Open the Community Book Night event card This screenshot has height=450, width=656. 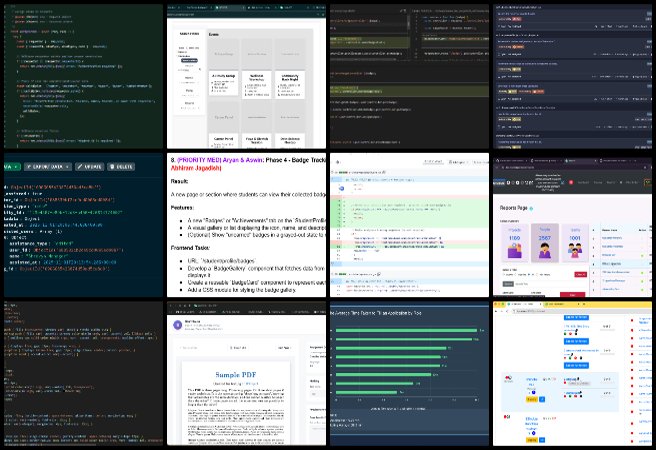290,84
